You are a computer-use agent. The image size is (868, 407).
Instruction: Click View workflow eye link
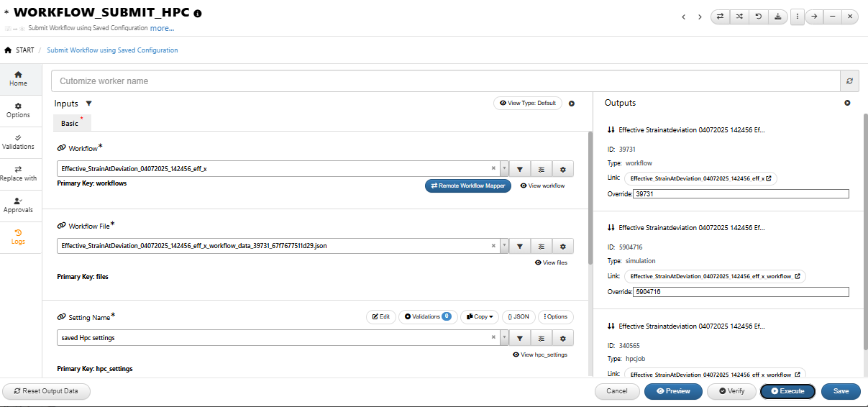tap(542, 186)
